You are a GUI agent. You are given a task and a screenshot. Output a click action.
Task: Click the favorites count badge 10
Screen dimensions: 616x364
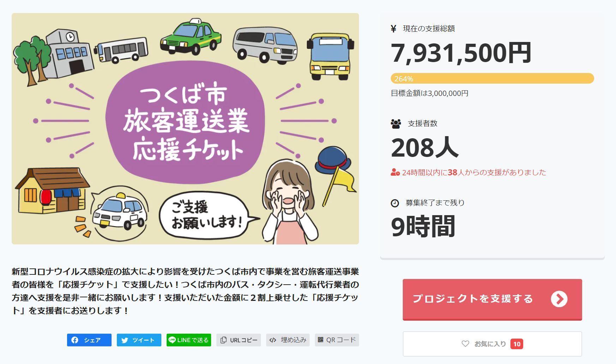(517, 344)
